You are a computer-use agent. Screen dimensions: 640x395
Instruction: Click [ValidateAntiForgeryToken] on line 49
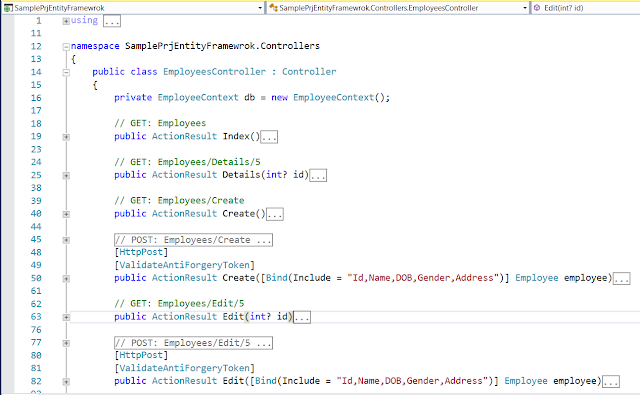click(184, 265)
